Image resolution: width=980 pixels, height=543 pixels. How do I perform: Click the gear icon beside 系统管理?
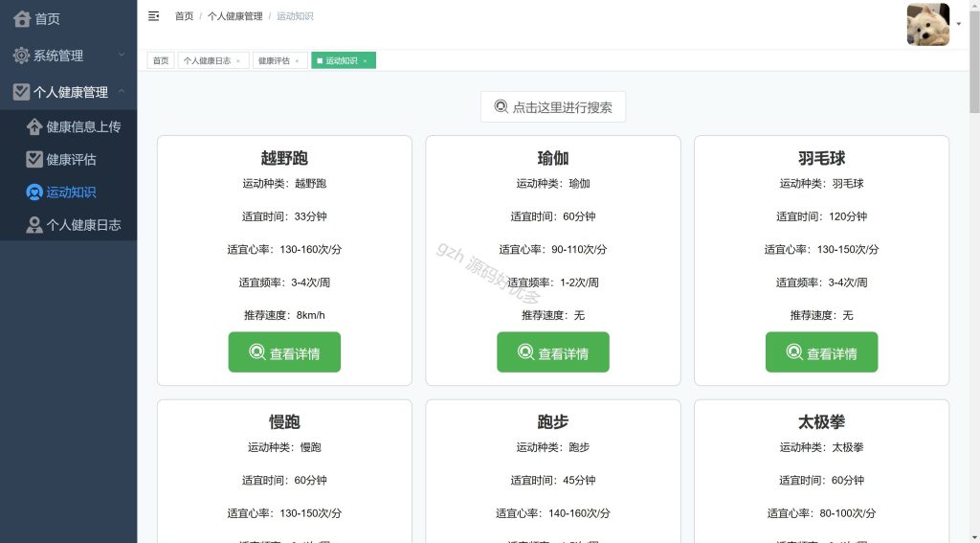pos(21,56)
